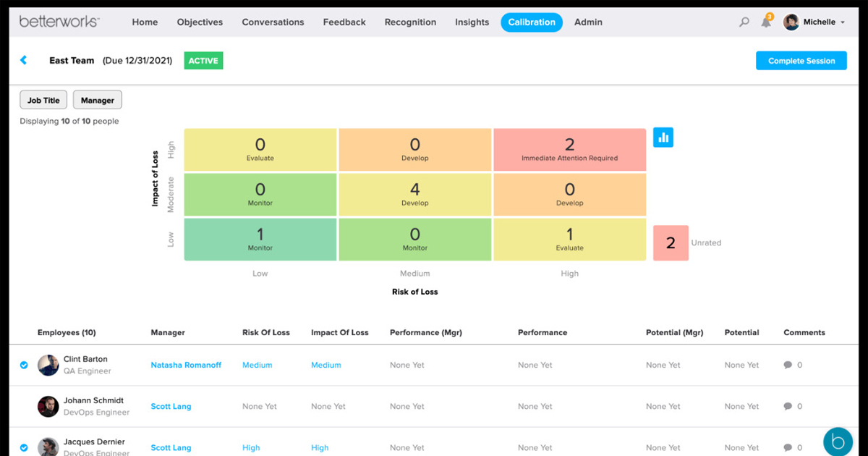Switch to the Objectives tab
This screenshot has height=456, width=868.
[200, 22]
